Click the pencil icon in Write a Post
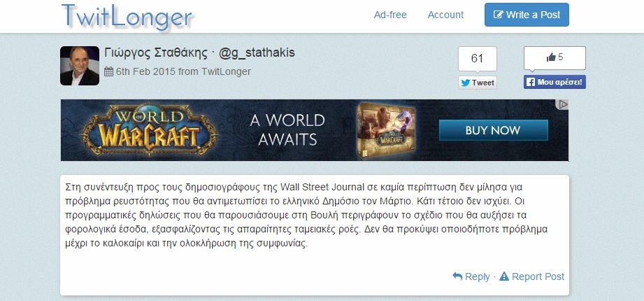This screenshot has width=644, height=301. [498, 15]
